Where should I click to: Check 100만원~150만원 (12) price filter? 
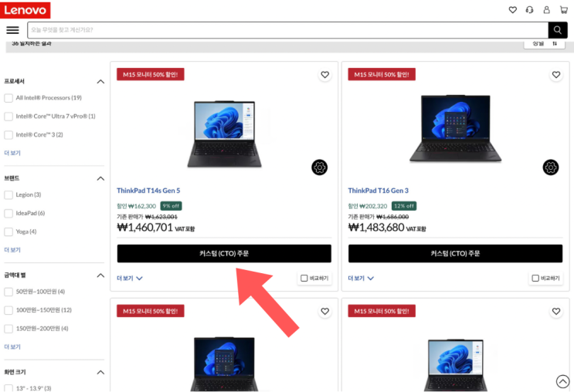(x=8, y=310)
